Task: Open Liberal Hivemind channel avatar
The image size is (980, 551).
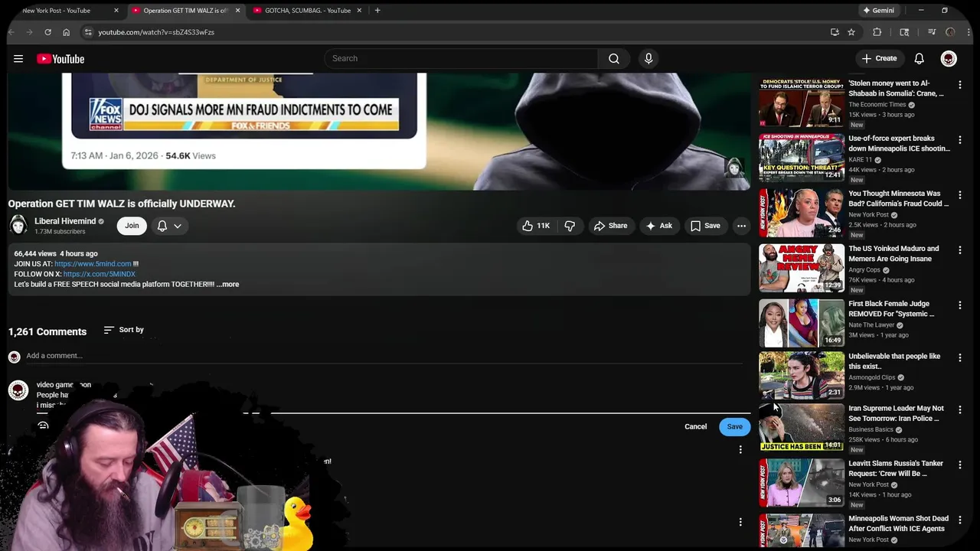Action: pyautogui.click(x=18, y=225)
